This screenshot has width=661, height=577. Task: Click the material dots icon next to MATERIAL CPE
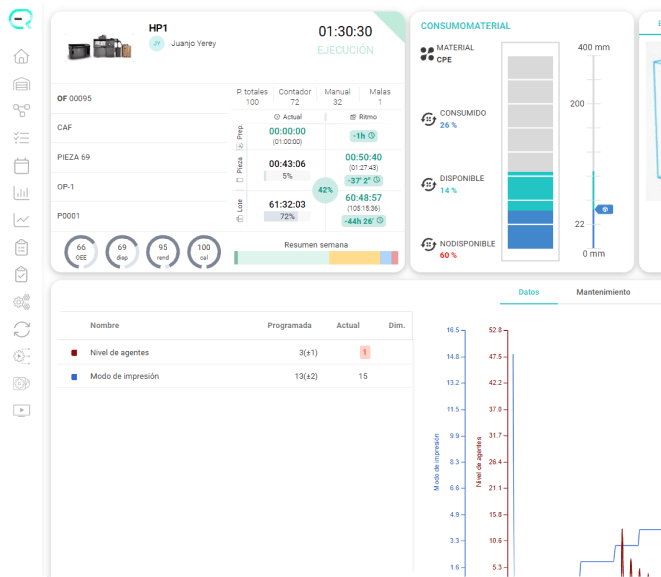427,54
